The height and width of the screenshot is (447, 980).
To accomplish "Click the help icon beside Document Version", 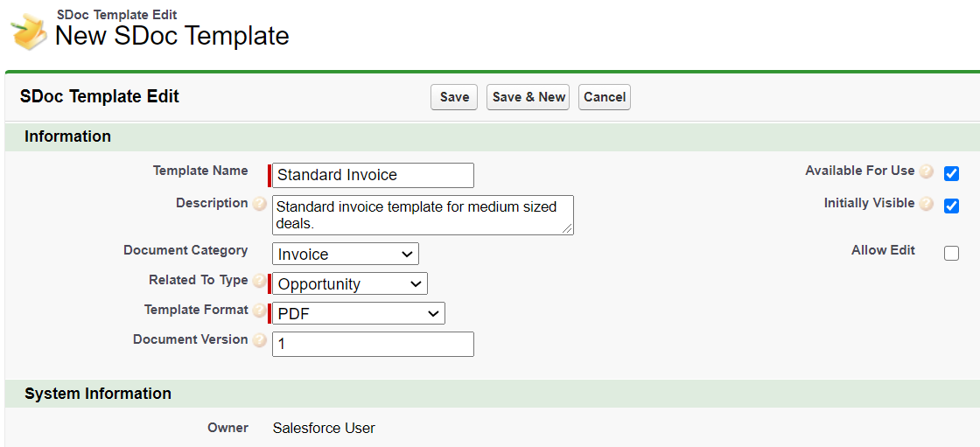I will point(260,340).
